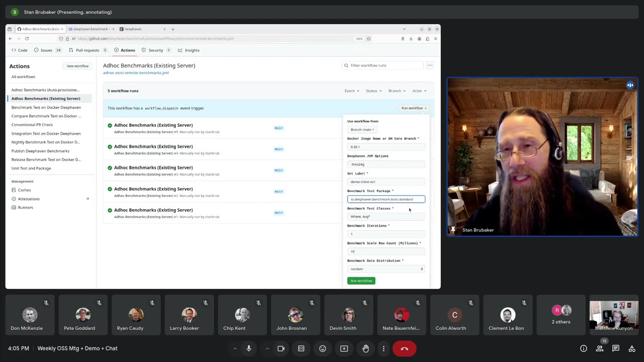
Task: Click the present screen icon
Action: click(344, 348)
